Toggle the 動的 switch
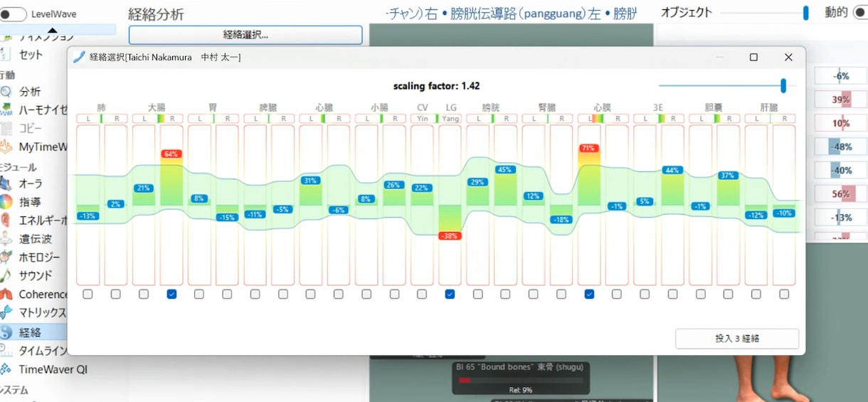Viewport: 868px width, 402px height. click(x=860, y=12)
